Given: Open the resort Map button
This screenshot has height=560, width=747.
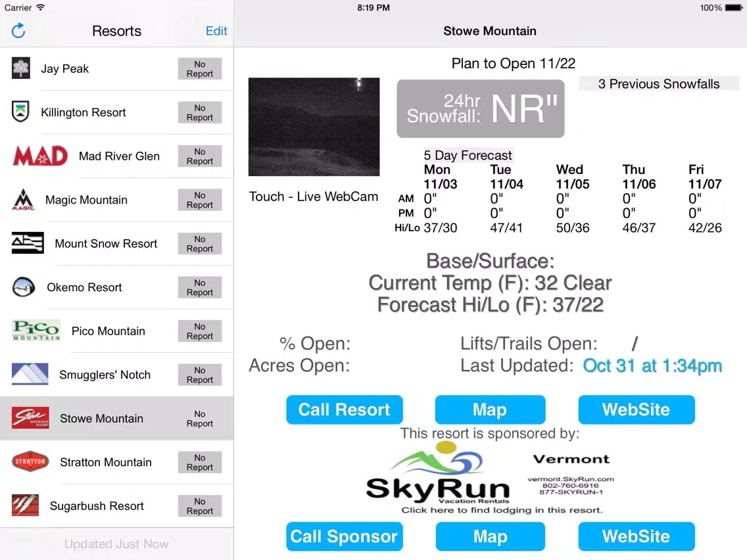Looking at the screenshot, I should click(x=490, y=409).
